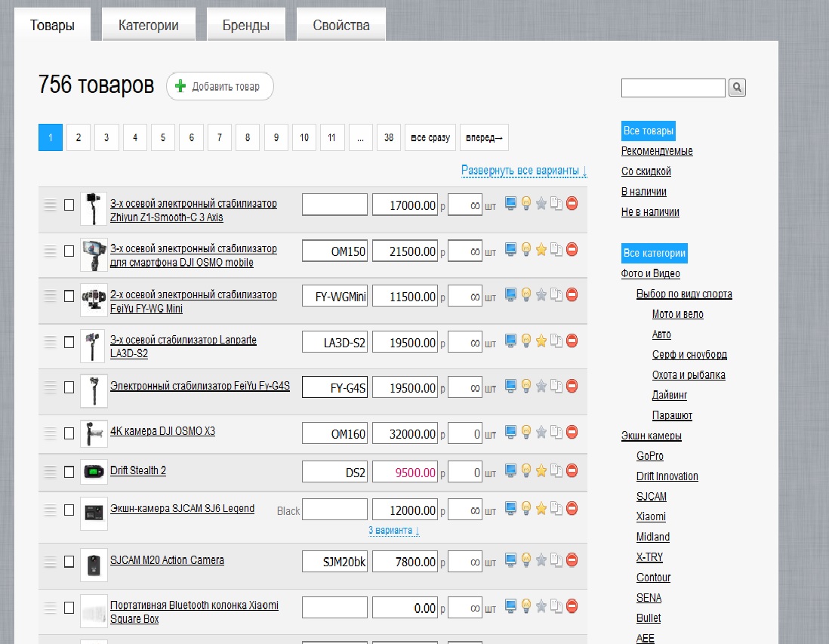Delete the Xiaomi Square Box speaker
This screenshot has width=829, height=644.
(572, 606)
